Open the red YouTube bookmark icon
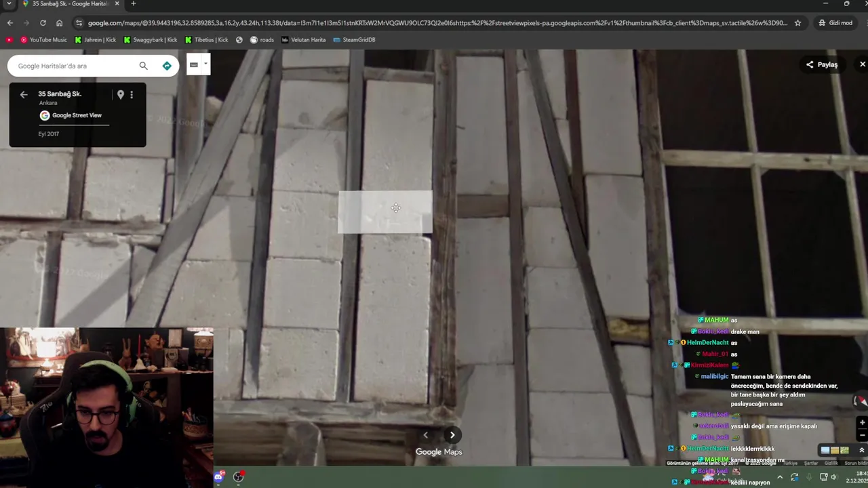Screen dimensions: 868x488 [9, 40]
